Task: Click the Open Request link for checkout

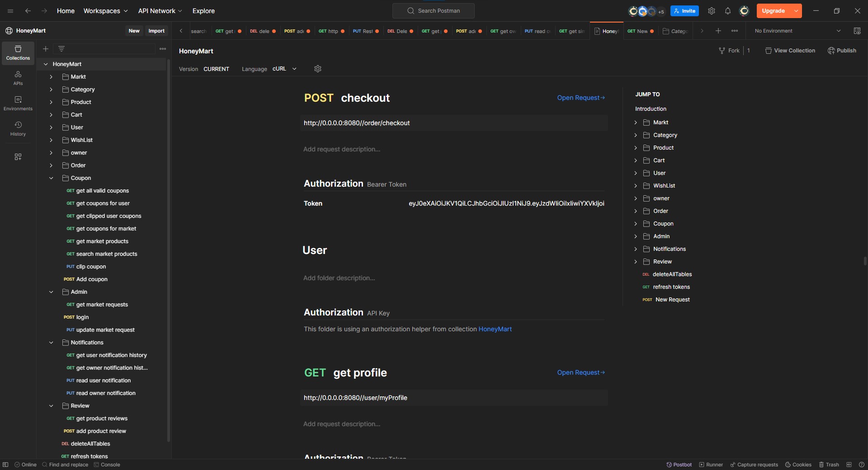Action: [x=580, y=98]
